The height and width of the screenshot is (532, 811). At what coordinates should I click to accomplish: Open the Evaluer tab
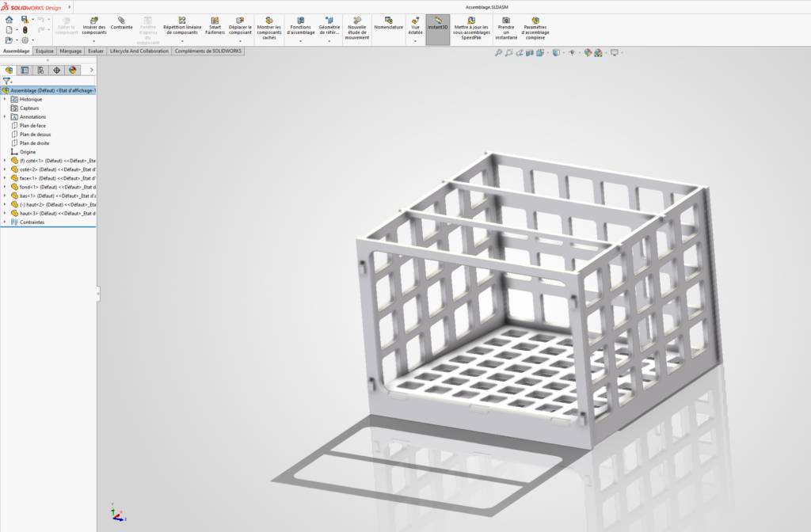click(96, 51)
